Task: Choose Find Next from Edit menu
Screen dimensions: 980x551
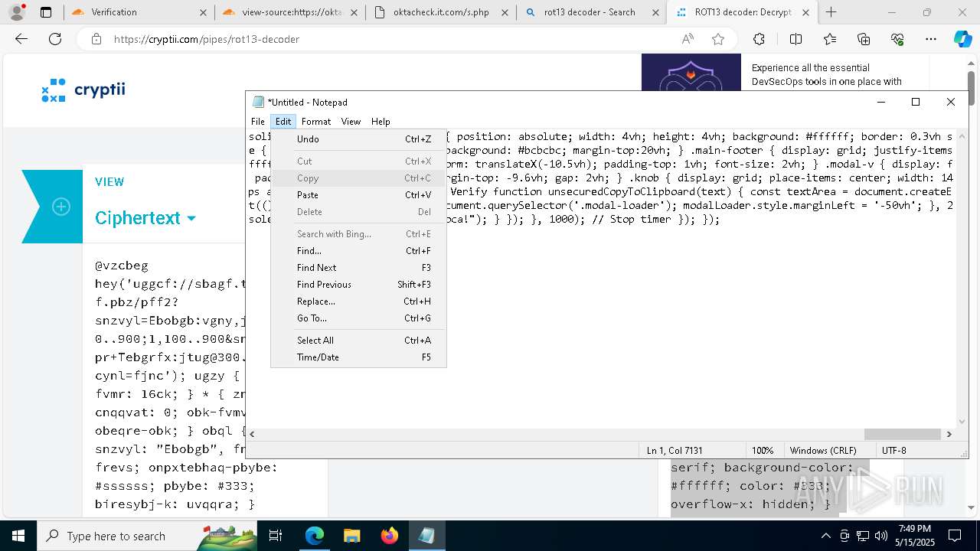Action: tap(358, 268)
